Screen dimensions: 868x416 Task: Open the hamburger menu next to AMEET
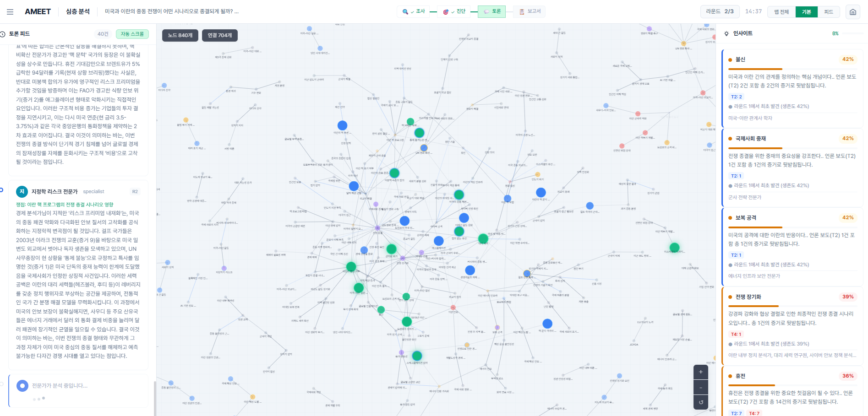pos(10,12)
